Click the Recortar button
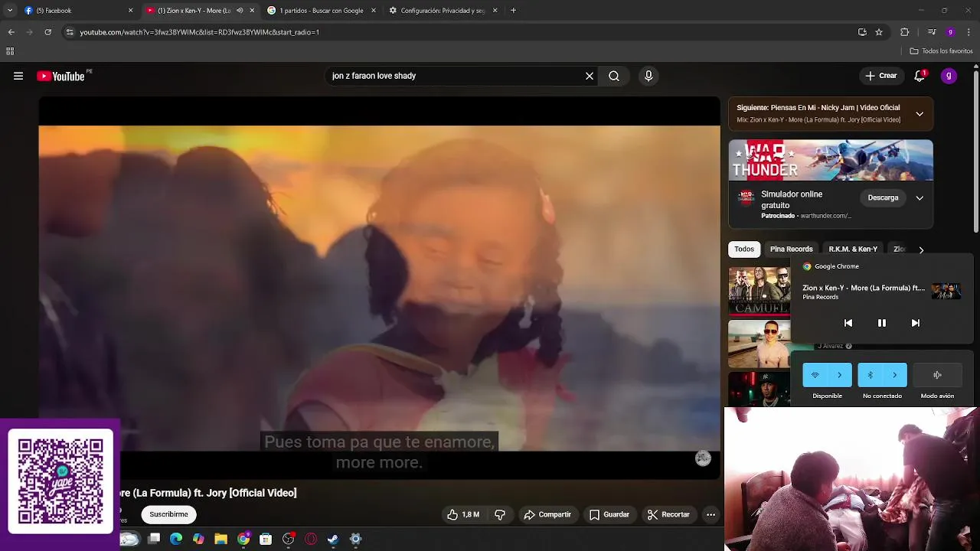This screenshot has width=980, height=551. (668, 514)
